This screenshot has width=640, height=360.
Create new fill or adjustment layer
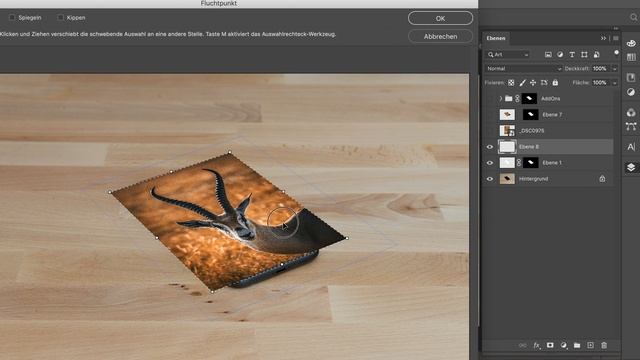(564, 345)
